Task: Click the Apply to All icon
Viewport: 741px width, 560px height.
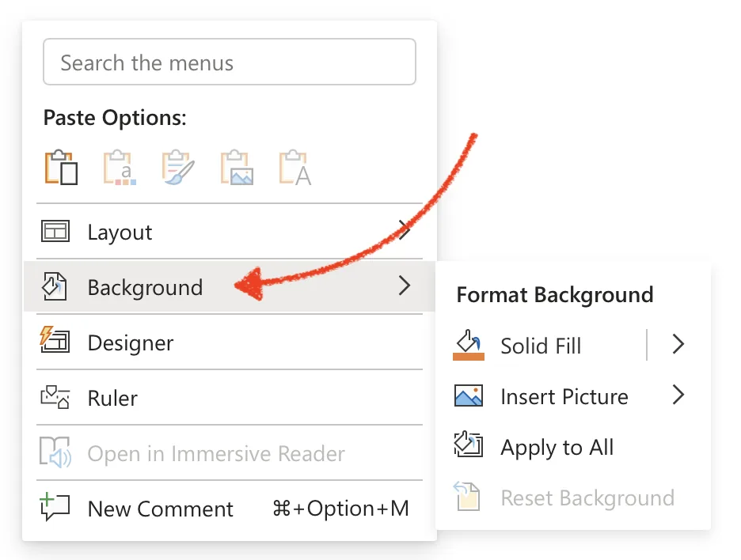Action: (469, 445)
